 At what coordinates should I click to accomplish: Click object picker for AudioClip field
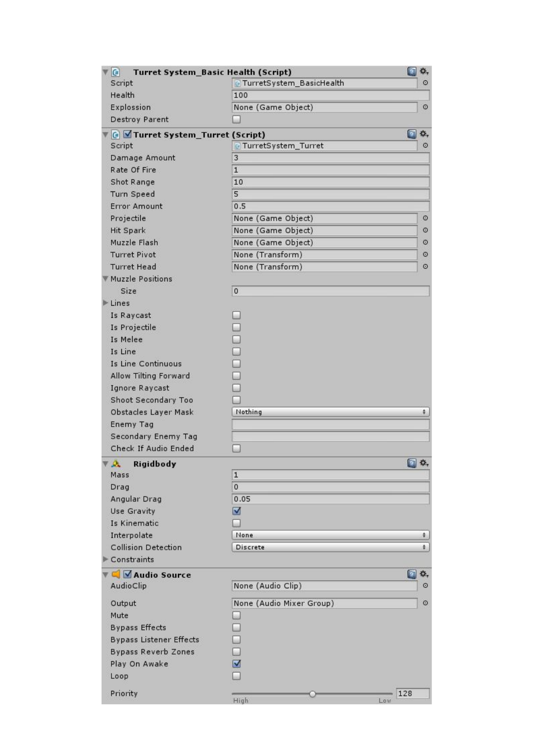coord(425,586)
